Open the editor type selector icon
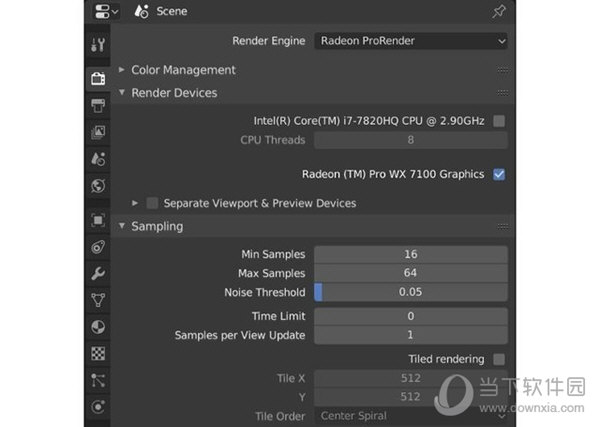This screenshot has height=427, width=600. tap(106, 11)
